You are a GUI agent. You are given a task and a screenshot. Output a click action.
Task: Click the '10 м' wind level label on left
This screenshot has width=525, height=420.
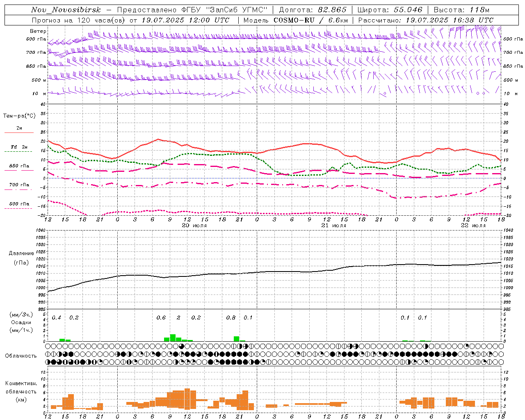39,94
